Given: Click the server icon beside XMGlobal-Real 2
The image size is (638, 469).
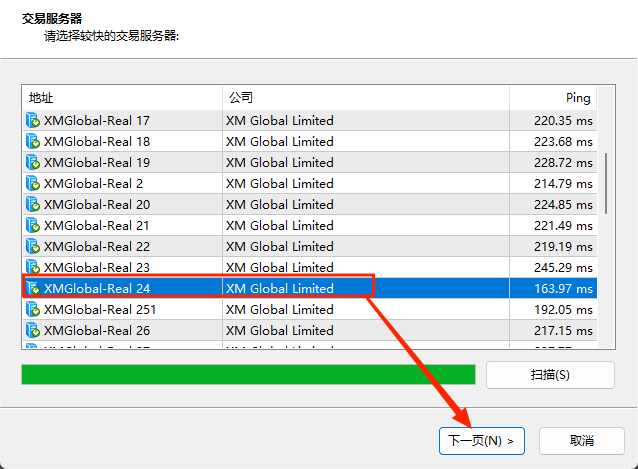Looking at the screenshot, I should coord(33,183).
